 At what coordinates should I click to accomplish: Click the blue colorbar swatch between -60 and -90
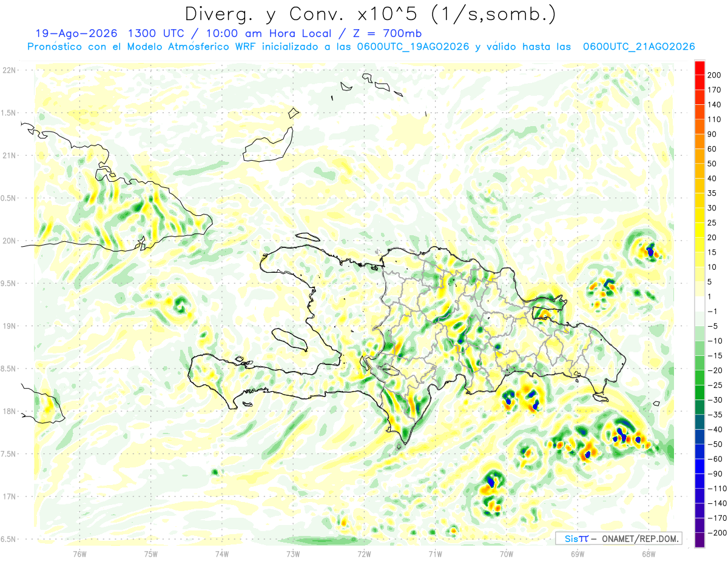coord(699,466)
